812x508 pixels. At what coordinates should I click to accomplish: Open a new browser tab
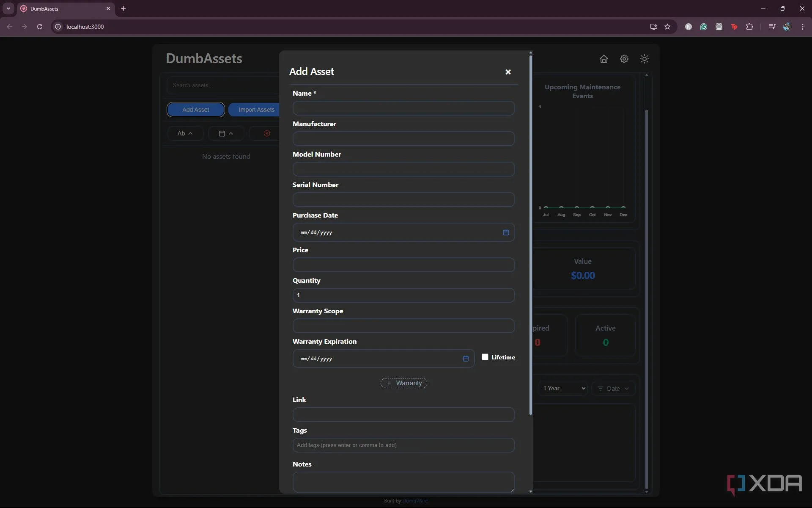pyautogui.click(x=123, y=8)
